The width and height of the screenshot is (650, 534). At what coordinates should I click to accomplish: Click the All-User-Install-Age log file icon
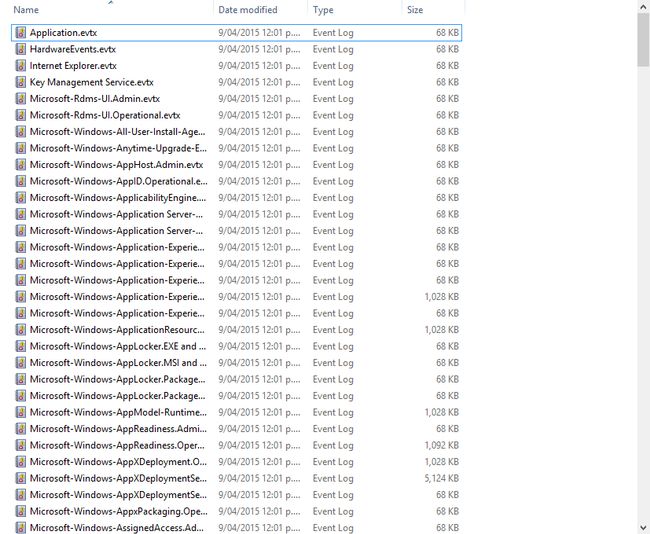click(x=21, y=132)
